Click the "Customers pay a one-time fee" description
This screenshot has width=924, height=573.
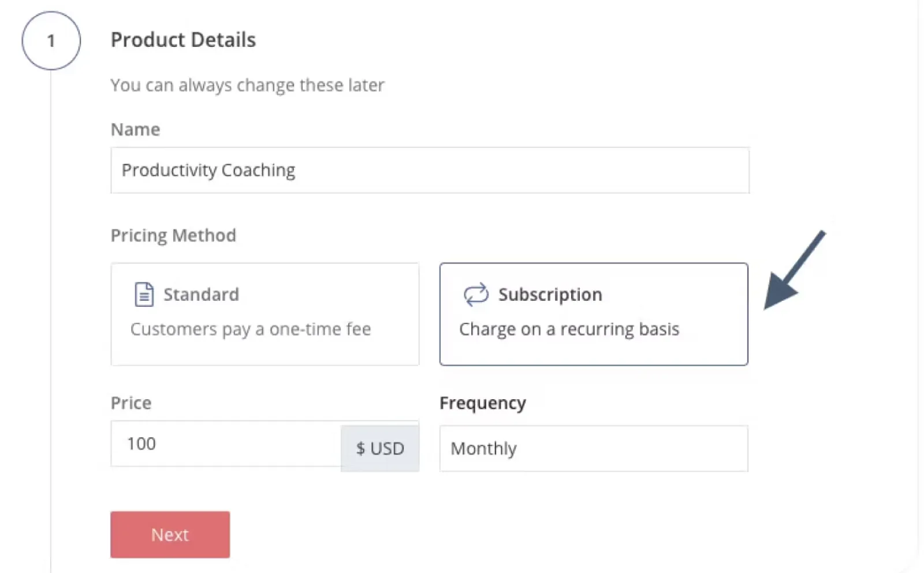tap(251, 329)
